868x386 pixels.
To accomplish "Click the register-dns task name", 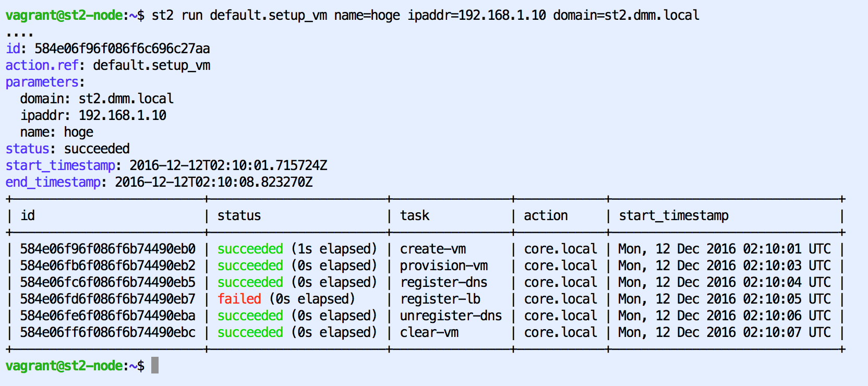I will pos(444,282).
